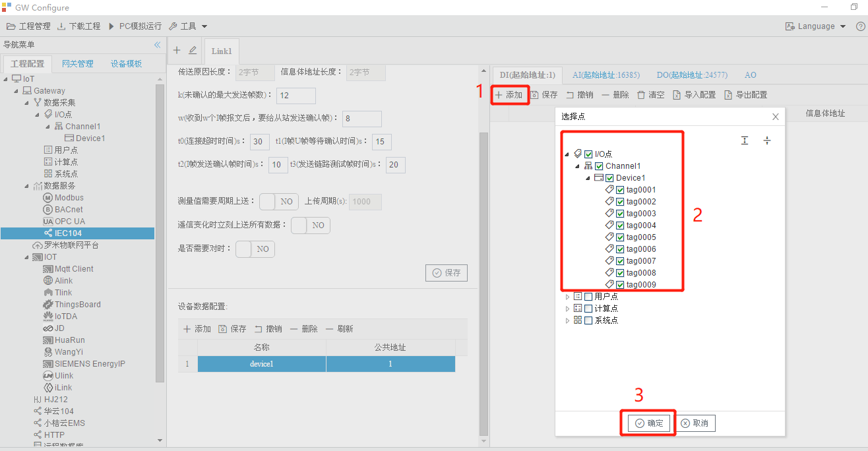Click the SIEMENS EnergyIP icon
Screen dimensions: 868x451
click(x=47, y=364)
